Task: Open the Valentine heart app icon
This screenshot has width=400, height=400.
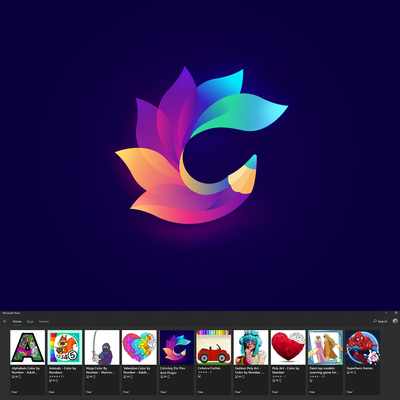Action: 139,347
